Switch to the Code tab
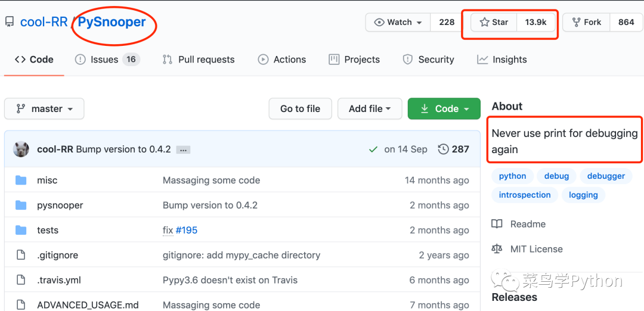This screenshot has height=311, width=644. click(34, 60)
